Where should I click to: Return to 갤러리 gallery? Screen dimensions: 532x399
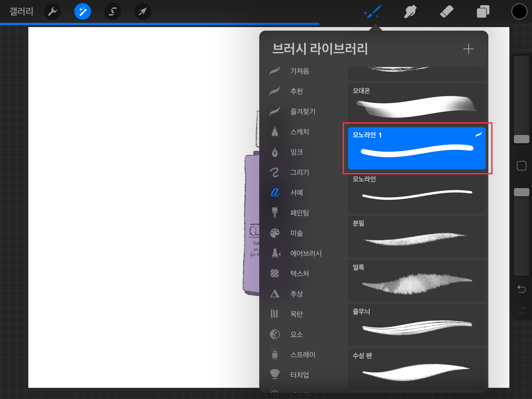[x=21, y=11]
